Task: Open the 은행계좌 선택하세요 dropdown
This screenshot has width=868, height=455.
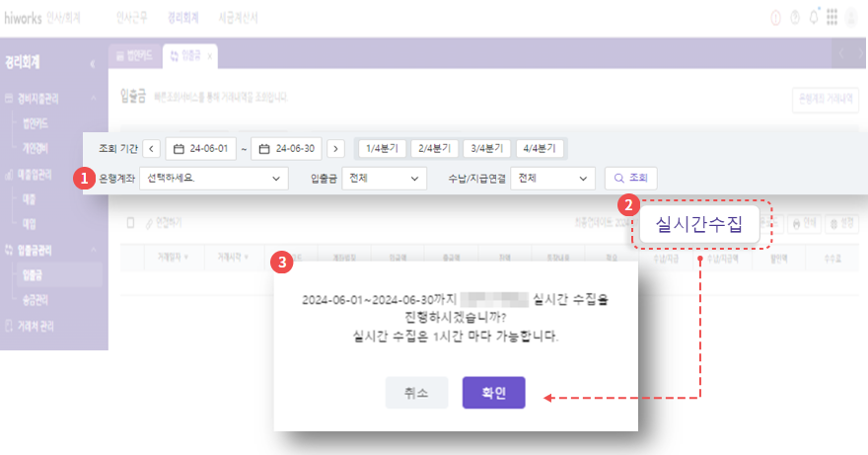Action: point(214,179)
